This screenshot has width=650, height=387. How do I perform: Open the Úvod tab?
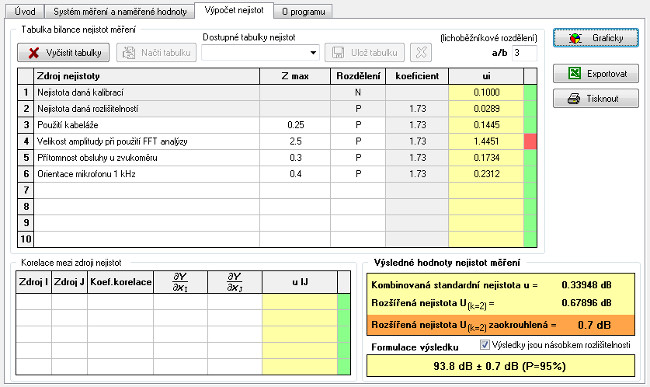coord(24,11)
